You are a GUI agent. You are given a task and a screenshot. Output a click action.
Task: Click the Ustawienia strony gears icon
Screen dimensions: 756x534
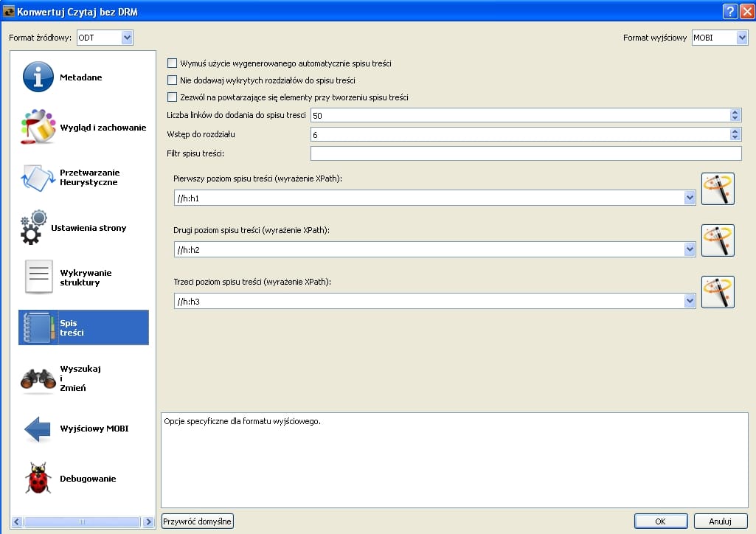click(x=33, y=227)
